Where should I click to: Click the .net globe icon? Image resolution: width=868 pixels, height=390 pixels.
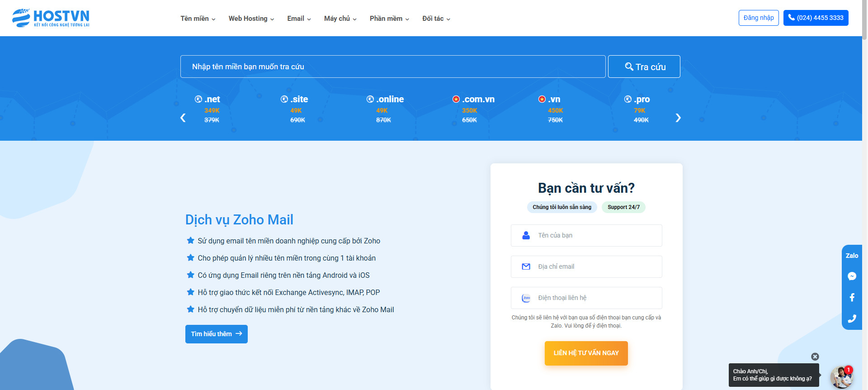click(198, 99)
